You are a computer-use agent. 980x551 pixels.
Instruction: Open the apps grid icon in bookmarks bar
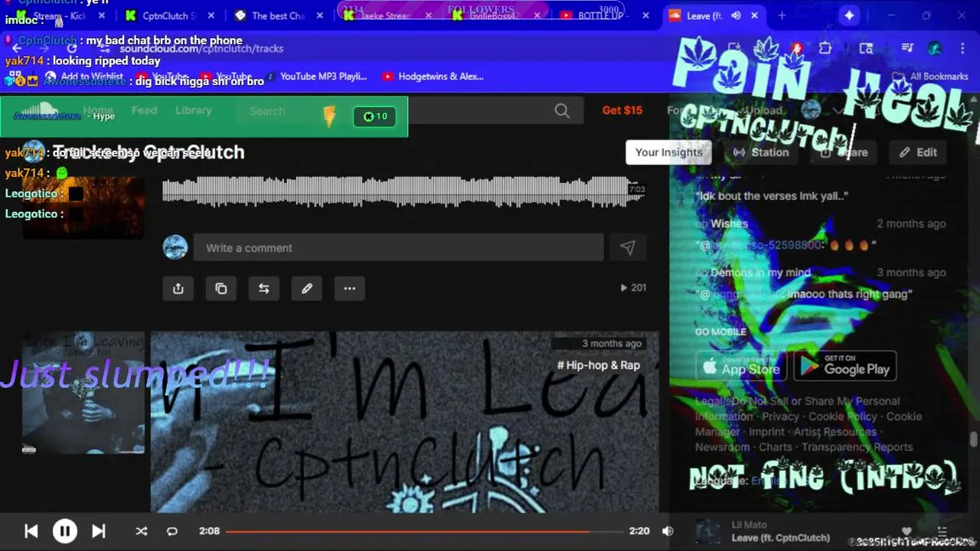pyautogui.click(x=15, y=77)
